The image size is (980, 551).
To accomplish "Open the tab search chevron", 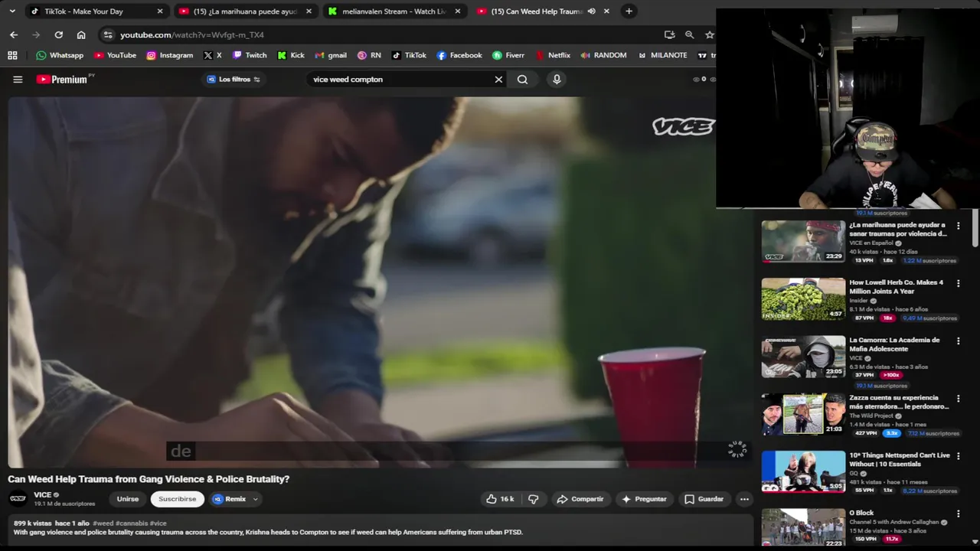I will coord(13,11).
